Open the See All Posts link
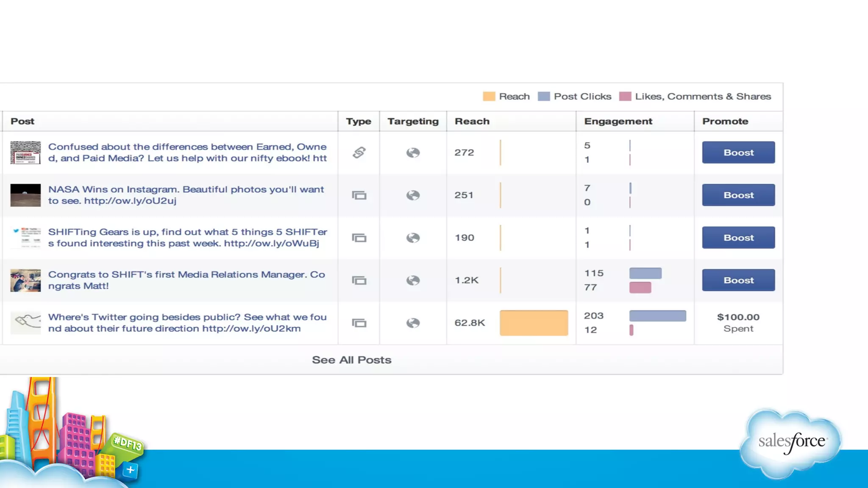The height and width of the screenshot is (488, 868). point(351,360)
